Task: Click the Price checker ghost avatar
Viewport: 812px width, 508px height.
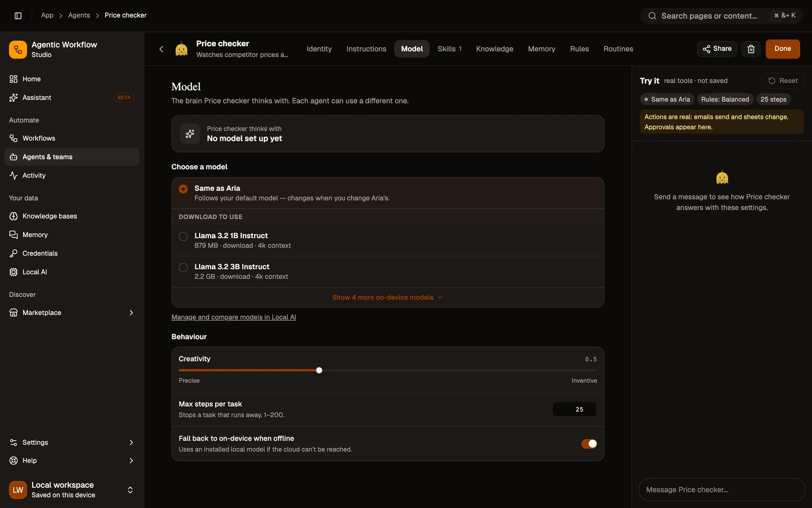Action: pyautogui.click(x=181, y=49)
